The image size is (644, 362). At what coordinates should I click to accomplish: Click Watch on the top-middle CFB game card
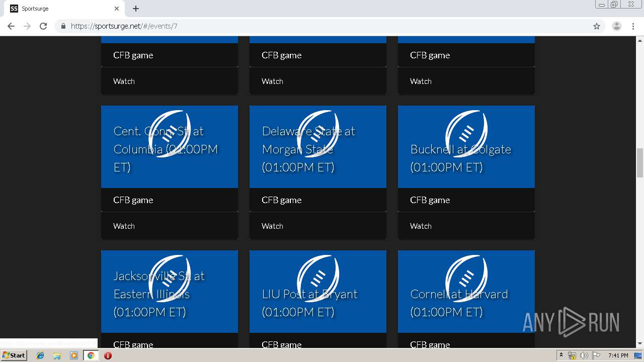(272, 81)
